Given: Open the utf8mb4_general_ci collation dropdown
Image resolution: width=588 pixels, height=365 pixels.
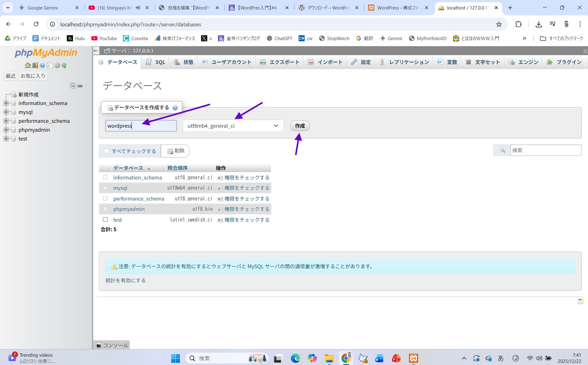Looking at the screenshot, I should (233, 126).
